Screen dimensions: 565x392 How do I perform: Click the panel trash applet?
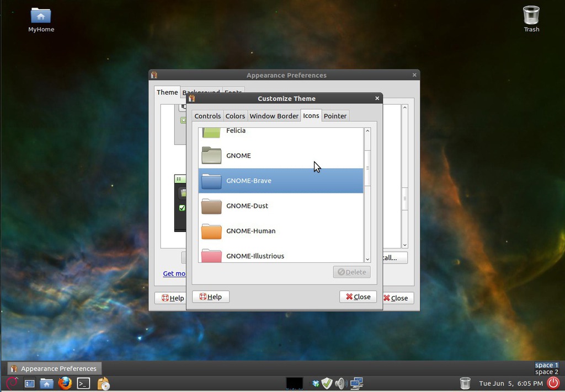coord(465,383)
